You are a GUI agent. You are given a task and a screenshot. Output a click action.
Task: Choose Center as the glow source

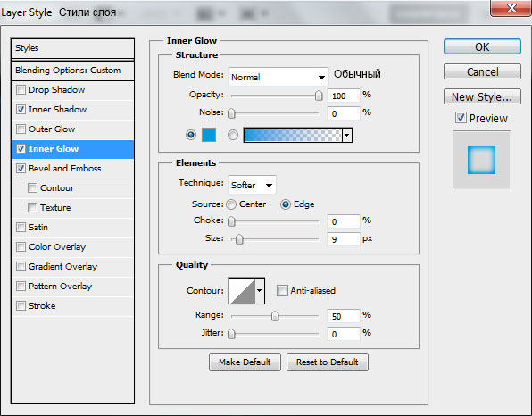click(231, 204)
